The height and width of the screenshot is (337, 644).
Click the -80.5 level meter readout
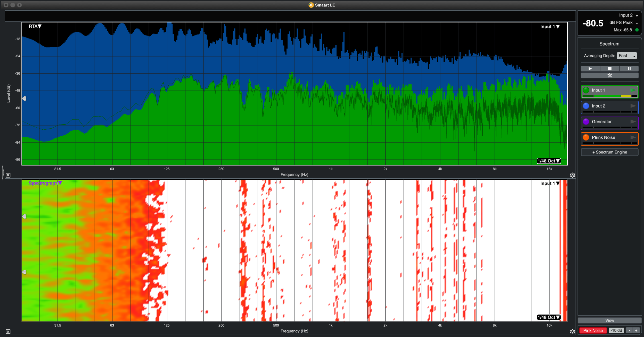pos(593,23)
